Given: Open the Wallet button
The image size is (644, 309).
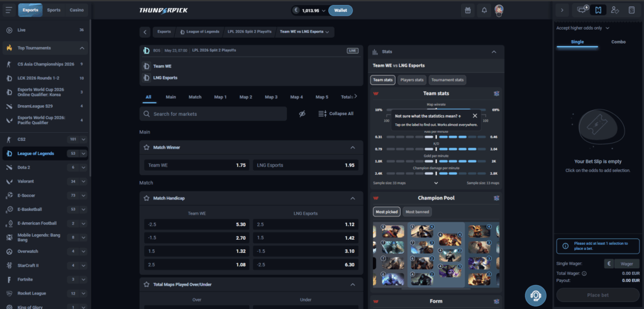Looking at the screenshot, I should pos(340,10).
